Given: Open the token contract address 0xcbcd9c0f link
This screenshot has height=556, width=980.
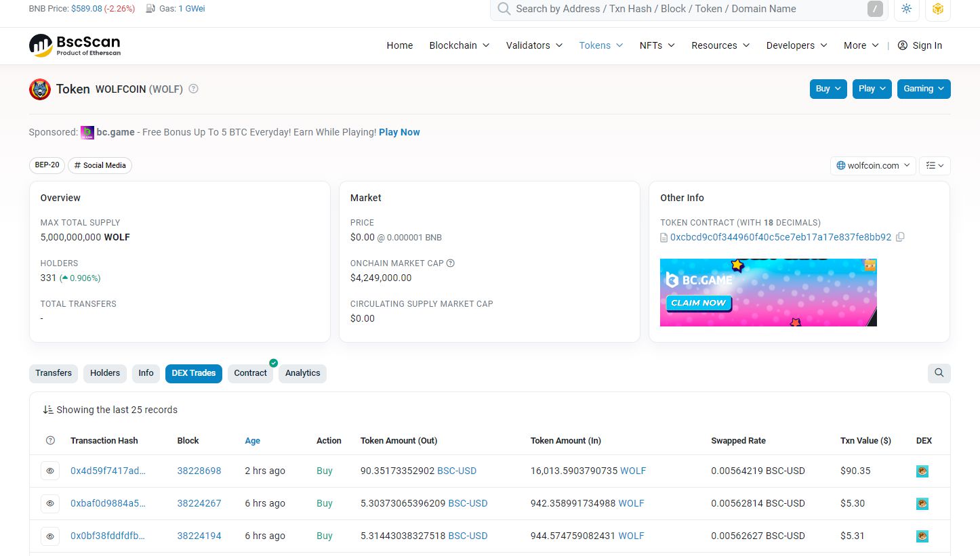Looking at the screenshot, I should coord(781,237).
